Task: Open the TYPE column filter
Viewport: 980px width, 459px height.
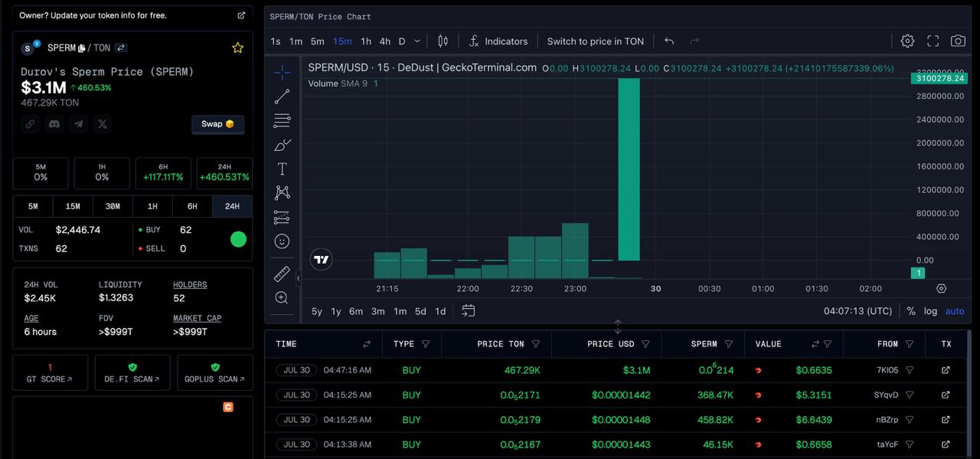Action: 426,344
